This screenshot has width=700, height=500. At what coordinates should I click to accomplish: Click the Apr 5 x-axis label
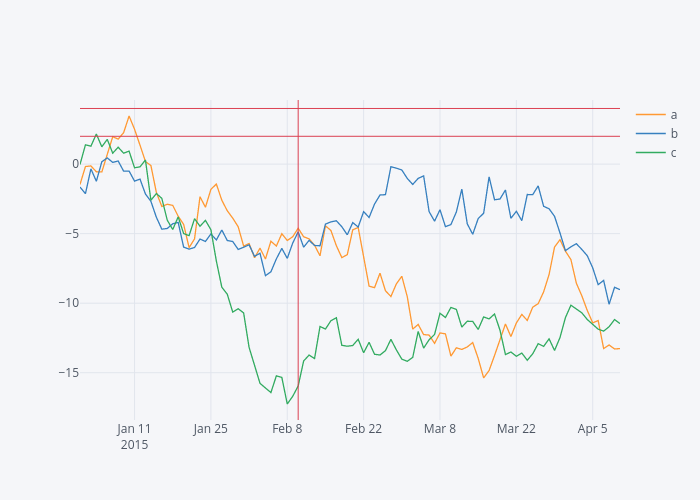[x=592, y=429]
